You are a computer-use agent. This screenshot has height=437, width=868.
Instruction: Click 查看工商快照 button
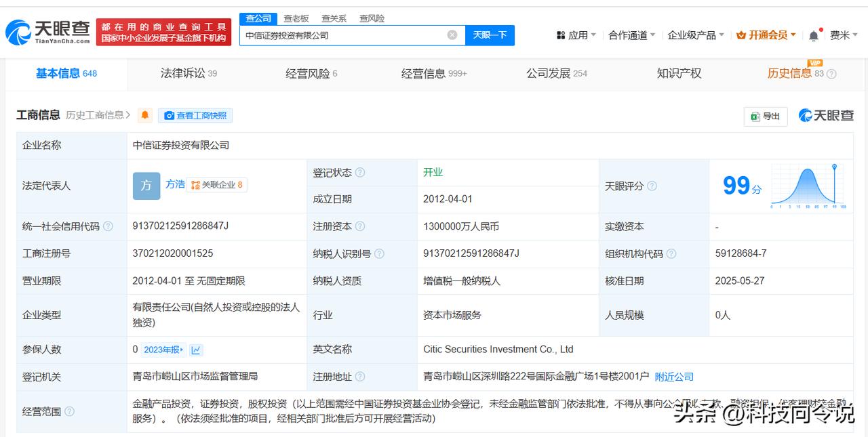(x=195, y=116)
